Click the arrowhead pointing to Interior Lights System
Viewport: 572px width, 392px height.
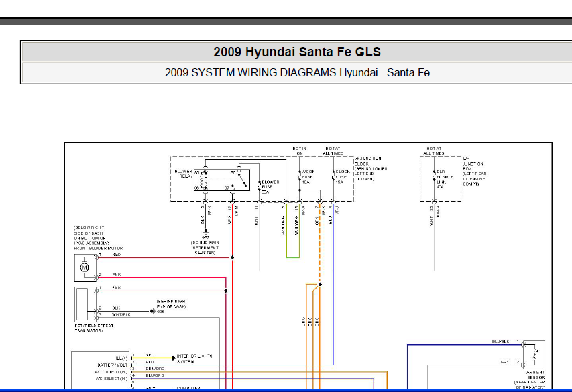(174, 358)
